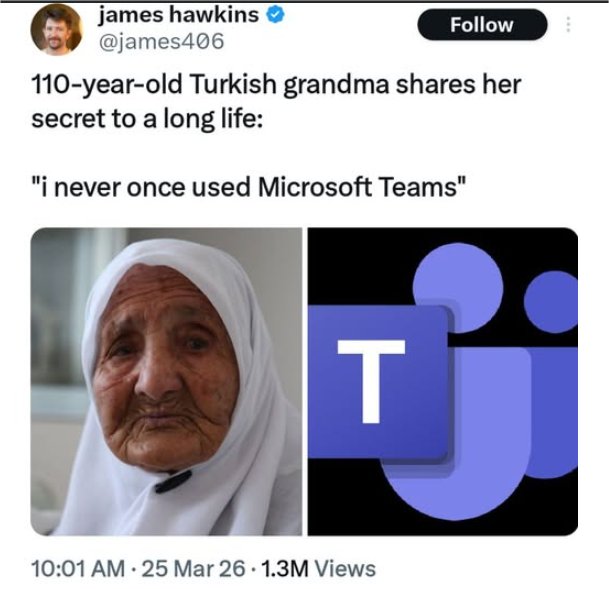Screen dimensions: 609x589
Task: Click the words "Microsoft Teams" in the quote
Action: coord(358,187)
